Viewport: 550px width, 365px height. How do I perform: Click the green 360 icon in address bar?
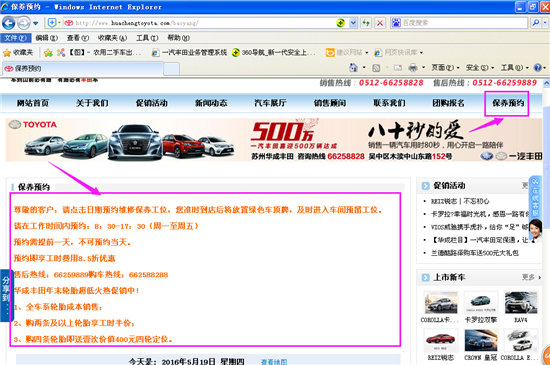click(x=340, y=23)
